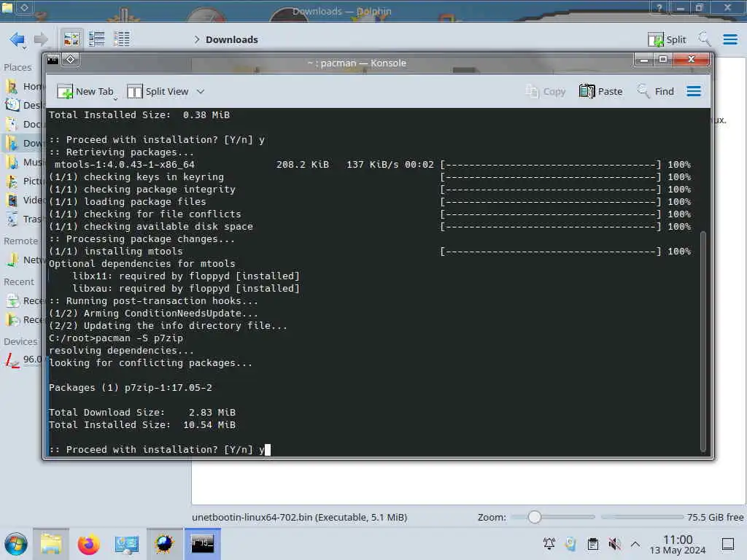Open the clock showing 11:00
The height and width of the screenshot is (560, 747).
[678, 544]
